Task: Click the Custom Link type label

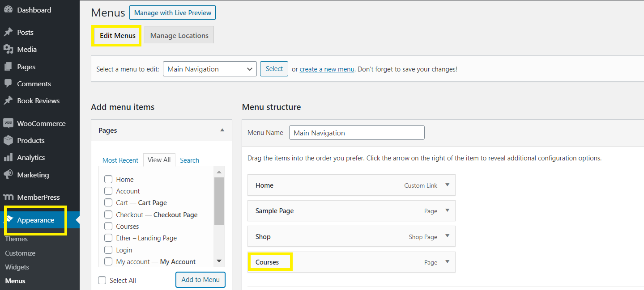Action: click(x=421, y=185)
